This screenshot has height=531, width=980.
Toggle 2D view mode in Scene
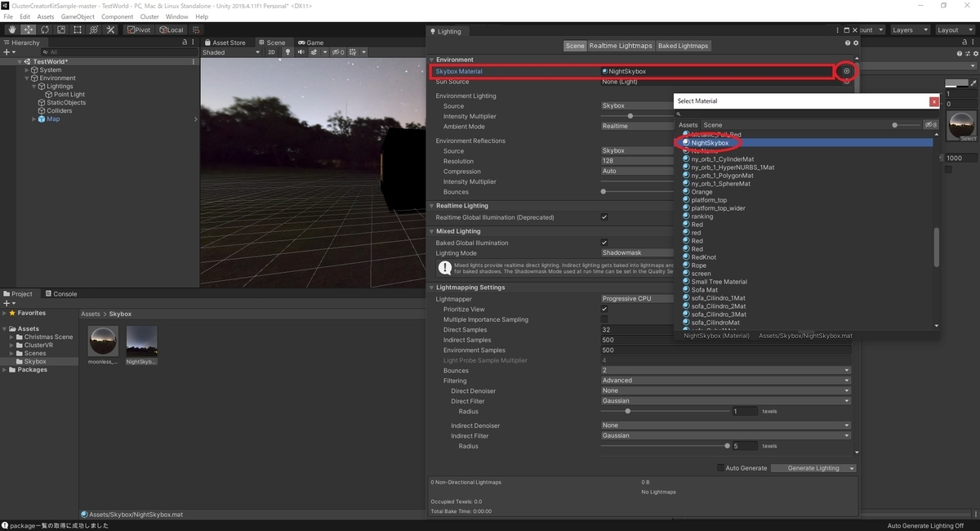point(272,52)
